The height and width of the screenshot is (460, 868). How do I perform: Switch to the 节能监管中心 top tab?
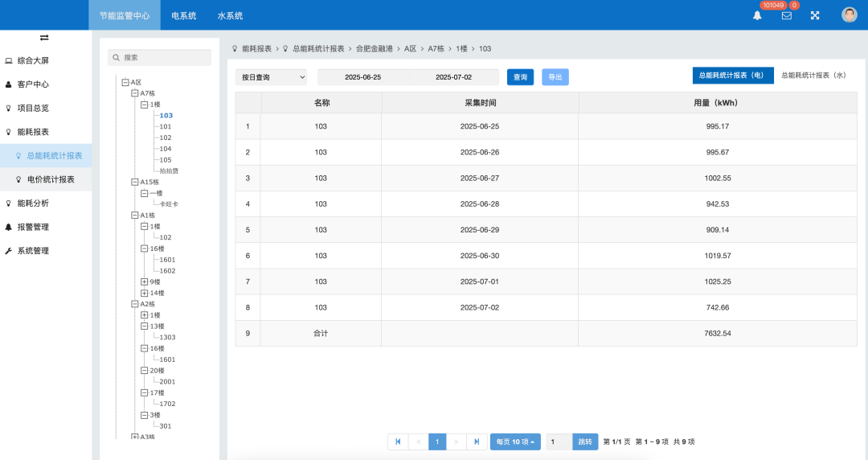pos(125,15)
